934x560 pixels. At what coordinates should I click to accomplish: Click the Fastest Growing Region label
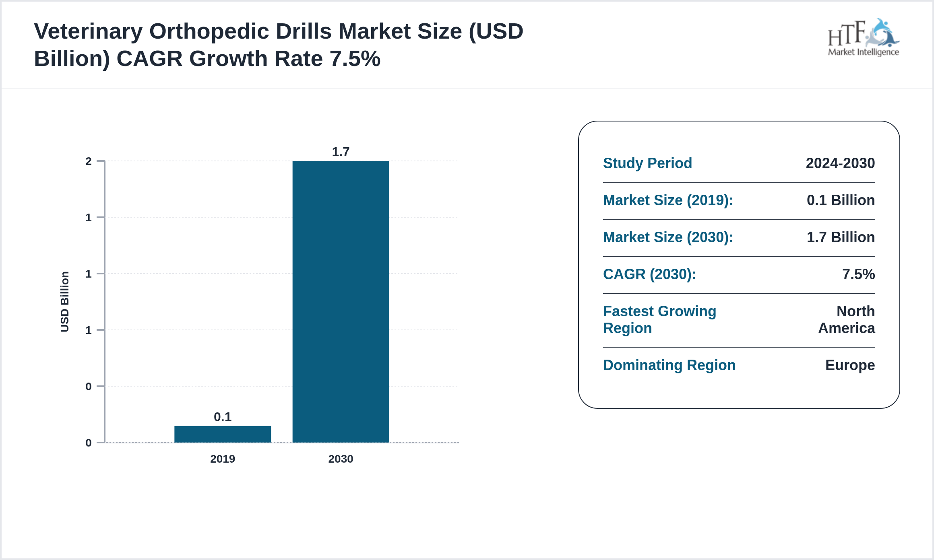coord(659,320)
